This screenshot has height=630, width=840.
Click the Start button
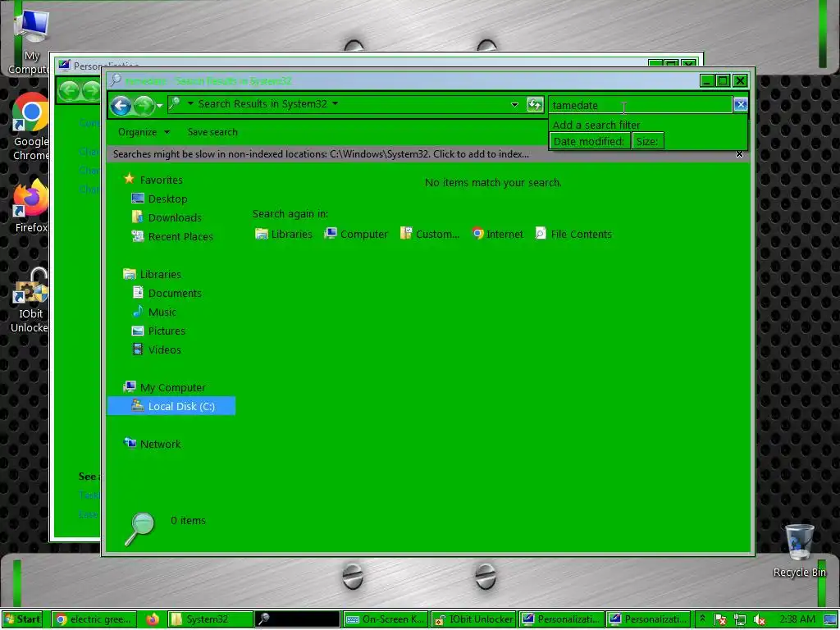pyautogui.click(x=22, y=619)
